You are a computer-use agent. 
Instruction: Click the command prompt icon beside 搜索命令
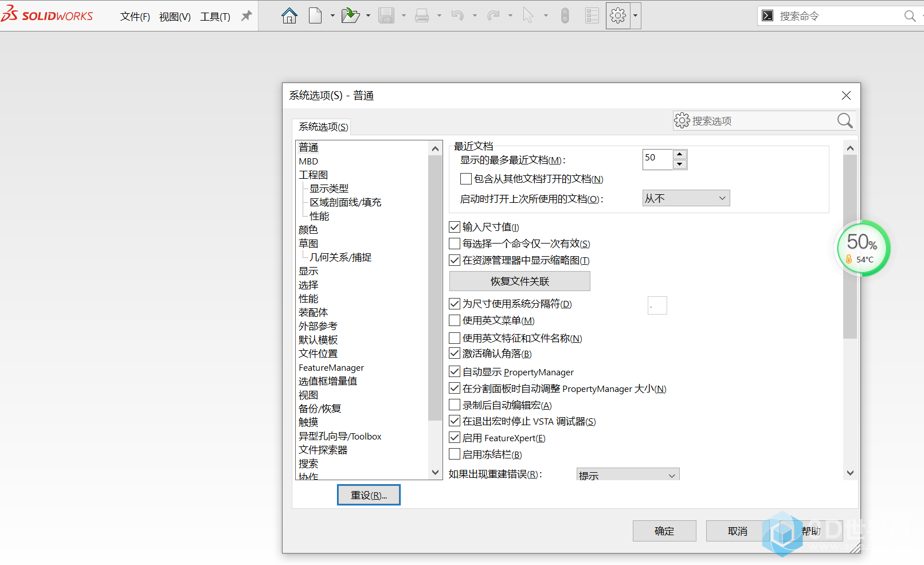tap(768, 15)
